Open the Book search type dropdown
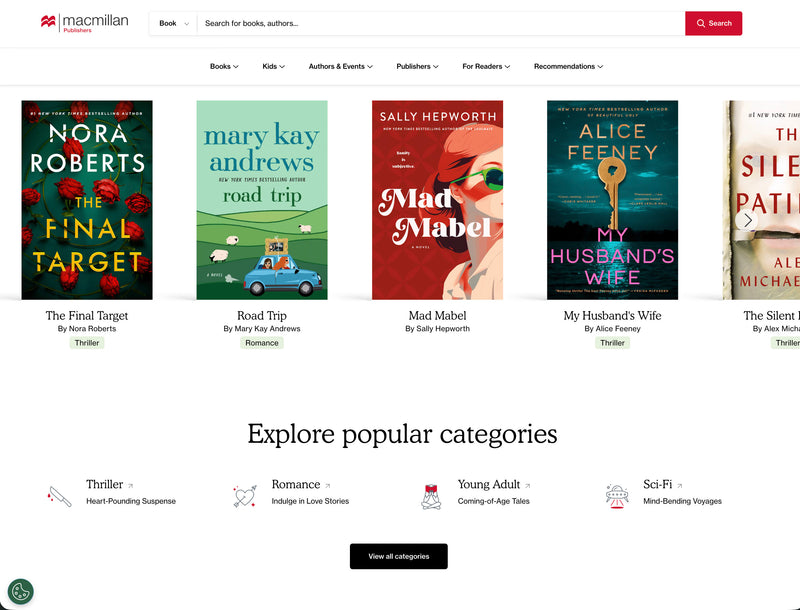 (173, 23)
